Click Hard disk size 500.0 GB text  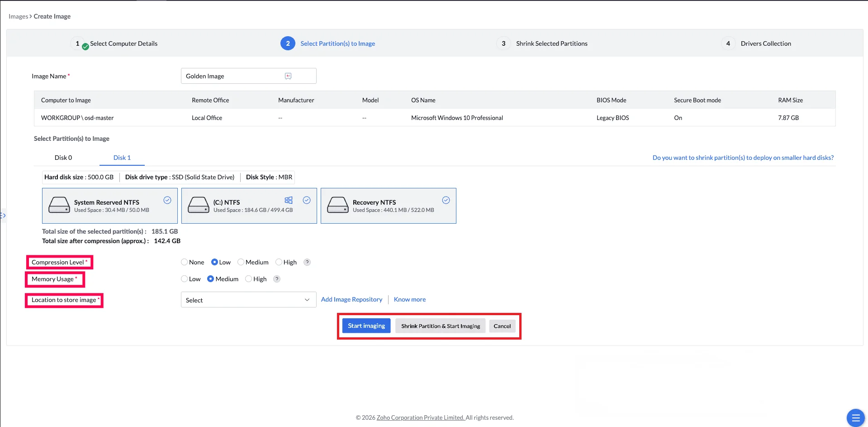coord(79,177)
